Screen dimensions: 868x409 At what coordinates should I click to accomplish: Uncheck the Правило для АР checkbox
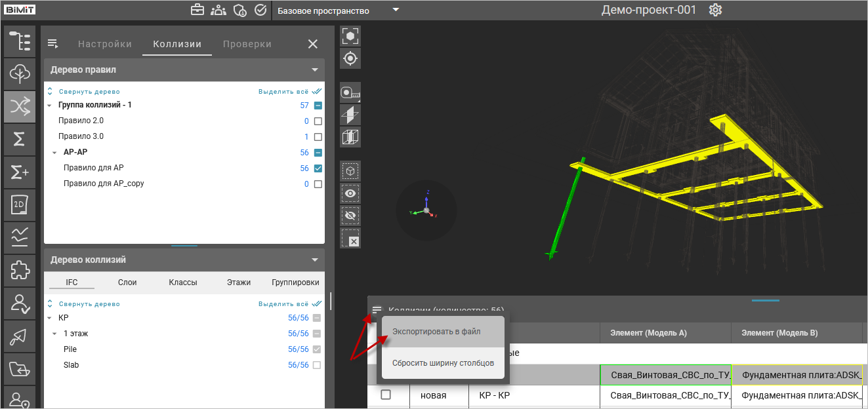point(318,168)
